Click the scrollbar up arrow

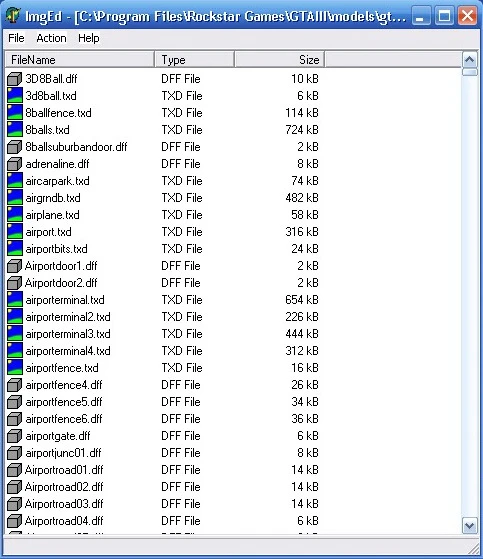(x=470, y=60)
